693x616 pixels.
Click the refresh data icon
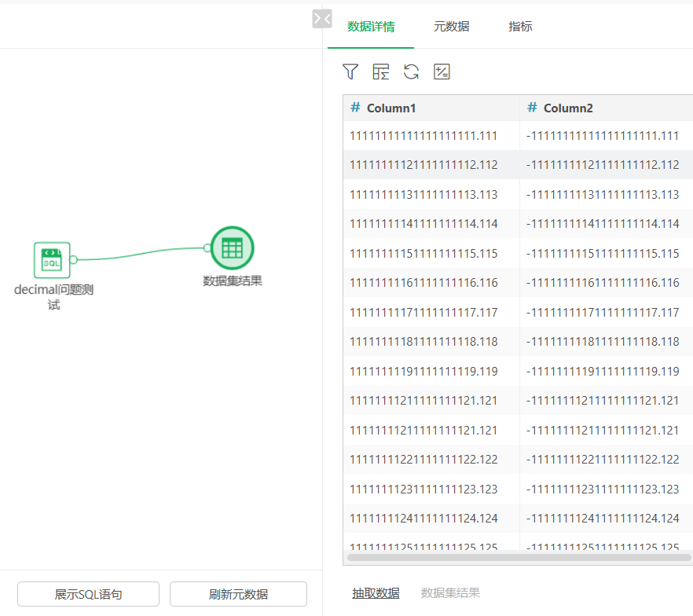(x=411, y=71)
